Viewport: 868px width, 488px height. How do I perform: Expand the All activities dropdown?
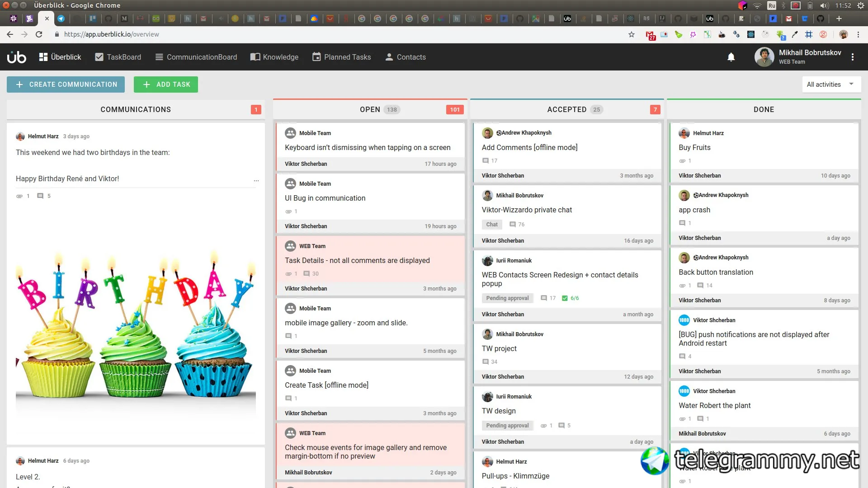[x=831, y=84]
